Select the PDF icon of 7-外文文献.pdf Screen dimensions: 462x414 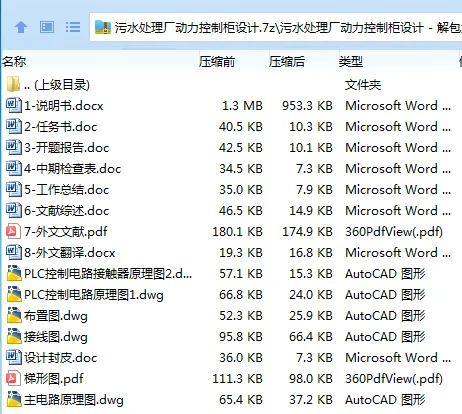pyautogui.click(x=13, y=231)
